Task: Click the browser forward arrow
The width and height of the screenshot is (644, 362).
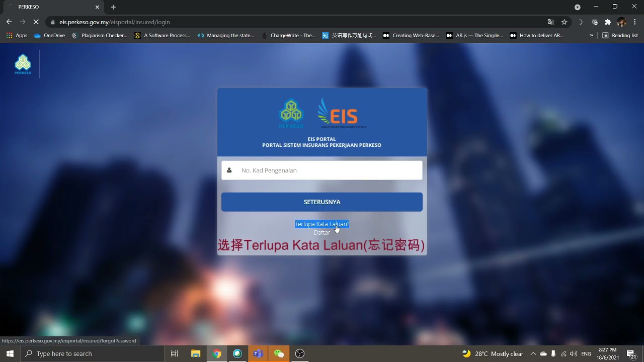Action: point(23,22)
